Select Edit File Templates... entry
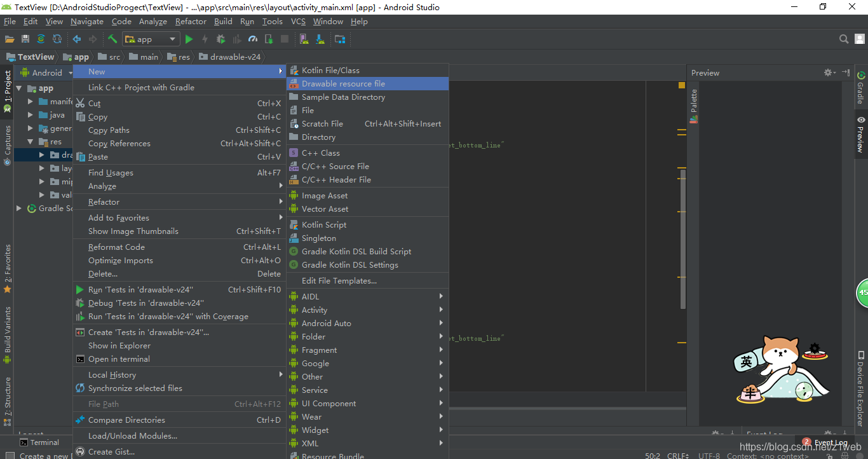The height and width of the screenshot is (459, 868). point(368,281)
